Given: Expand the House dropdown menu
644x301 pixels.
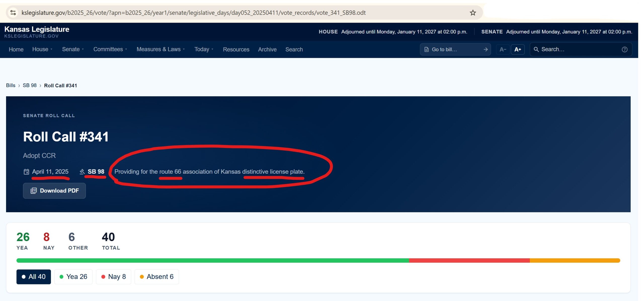Looking at the screenshot, I should pos(42,50).
